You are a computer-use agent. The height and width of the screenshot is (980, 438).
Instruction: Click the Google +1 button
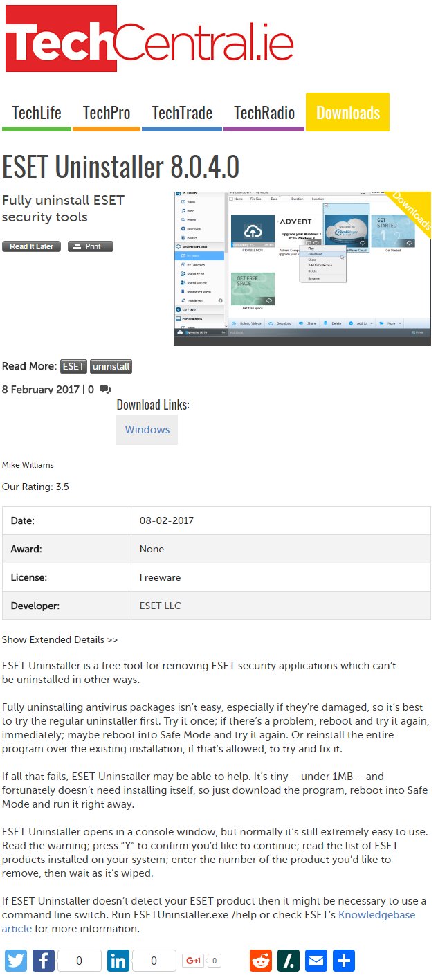point(193,960)
